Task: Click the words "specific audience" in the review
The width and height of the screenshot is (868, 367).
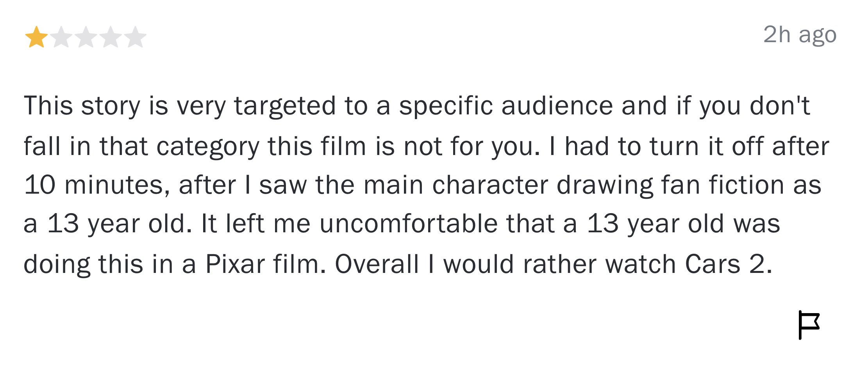Action: (506, 106)
